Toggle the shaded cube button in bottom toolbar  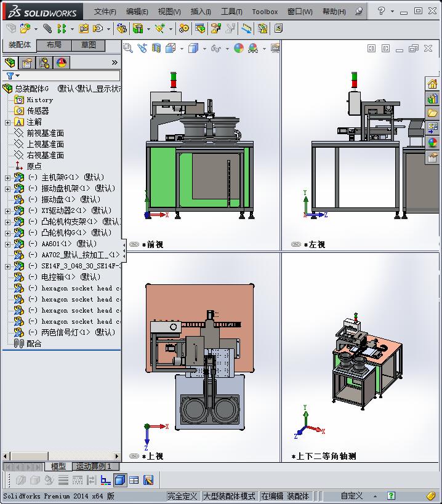point(120,480)
